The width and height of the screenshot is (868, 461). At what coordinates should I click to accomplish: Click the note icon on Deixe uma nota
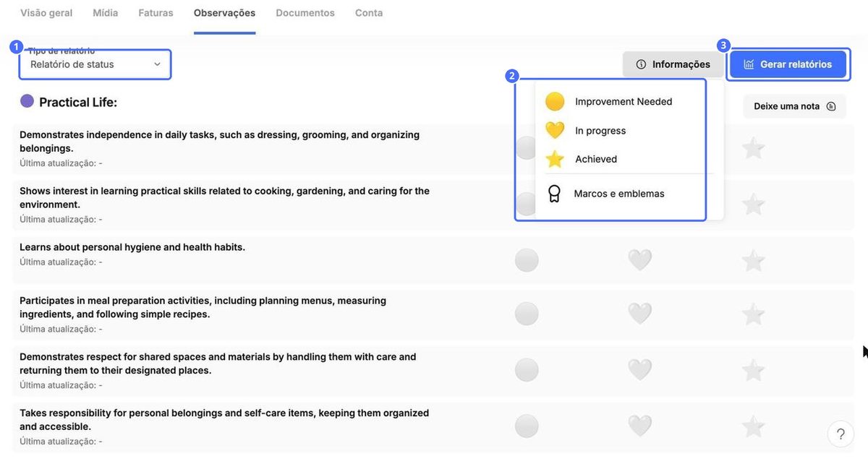point(831,106)
